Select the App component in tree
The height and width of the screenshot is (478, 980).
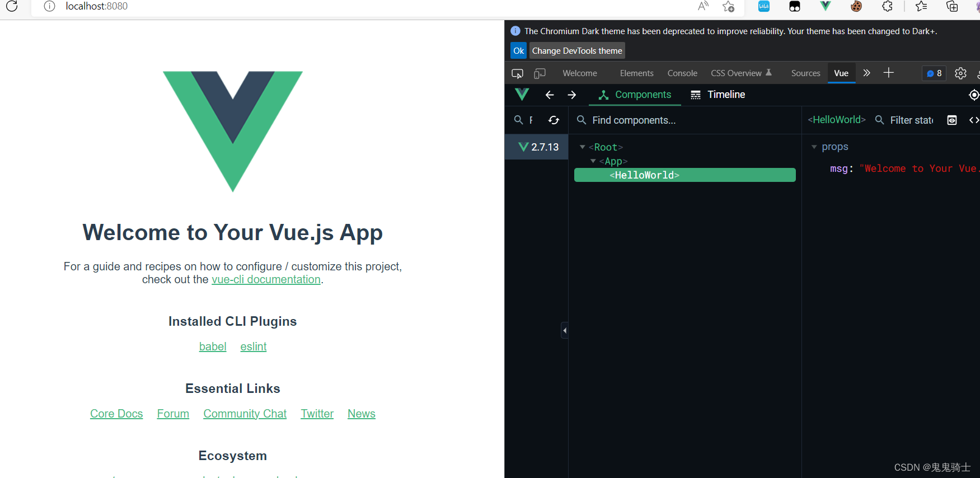click(613, 161)
